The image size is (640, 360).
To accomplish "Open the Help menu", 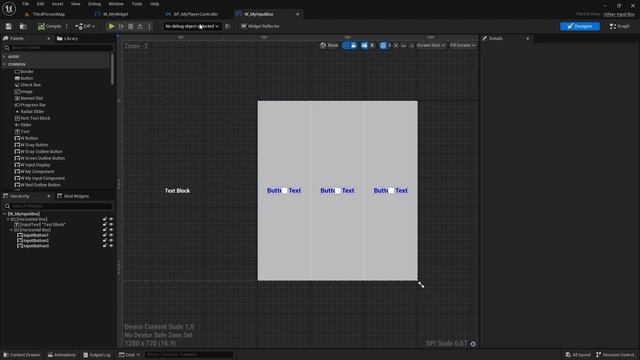I will click(x=154, y=4).
